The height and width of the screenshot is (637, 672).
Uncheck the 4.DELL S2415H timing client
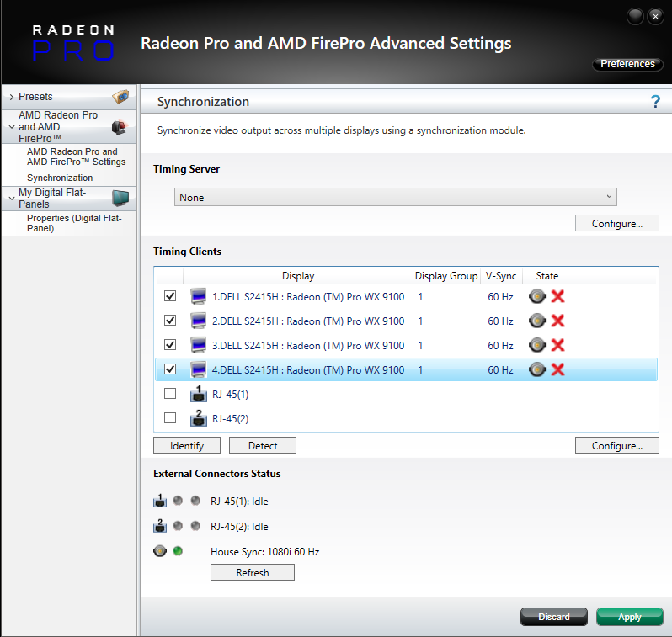point(170,369)
